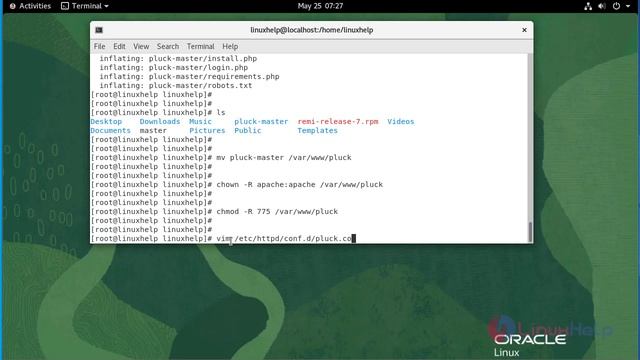Open the Activities overview
Image resolution: width=640 pixels, height=360 pixels.
point(30,6)
